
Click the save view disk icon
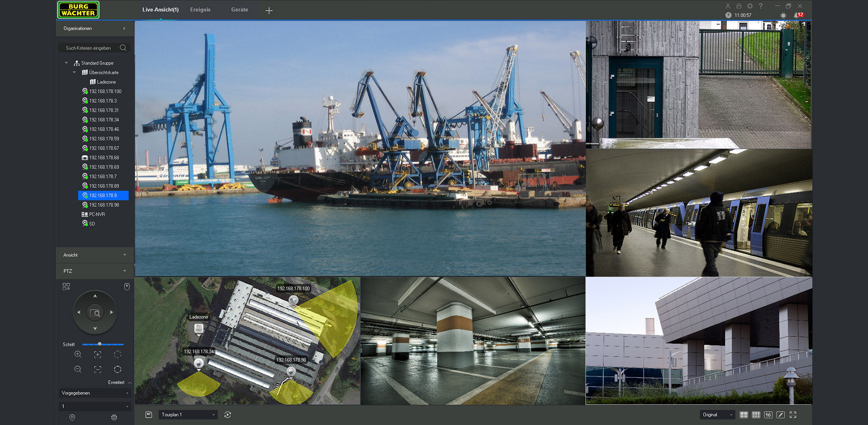149,415
